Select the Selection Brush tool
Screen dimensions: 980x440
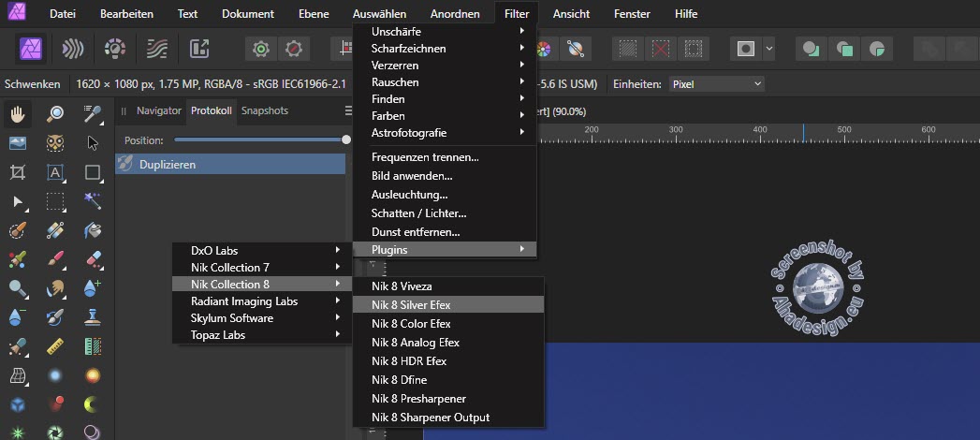pyautogui.click(x=18, y=230)
